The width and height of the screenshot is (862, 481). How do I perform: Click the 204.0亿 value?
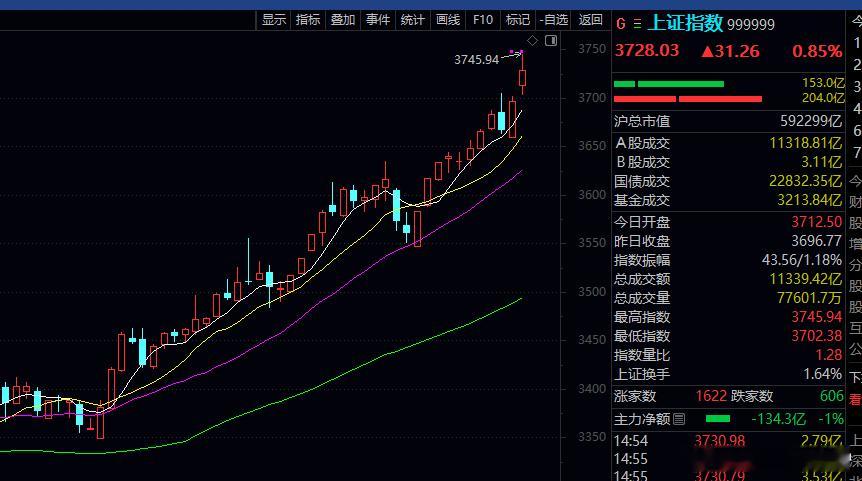822,98
